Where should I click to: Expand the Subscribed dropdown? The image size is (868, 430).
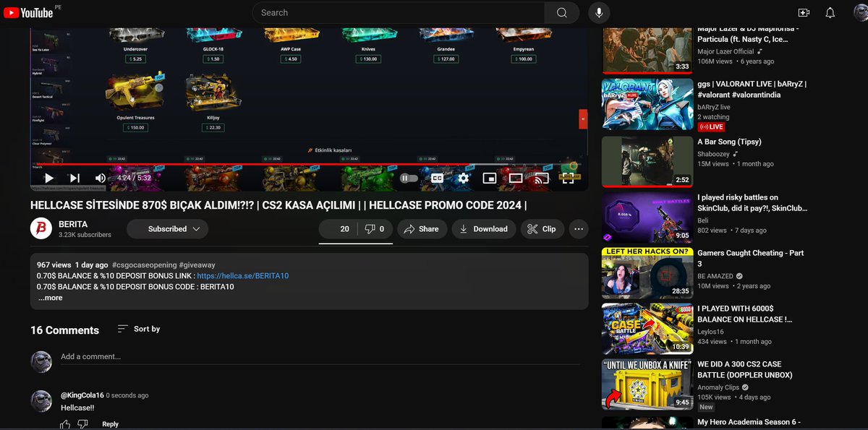tap(167, 229)
